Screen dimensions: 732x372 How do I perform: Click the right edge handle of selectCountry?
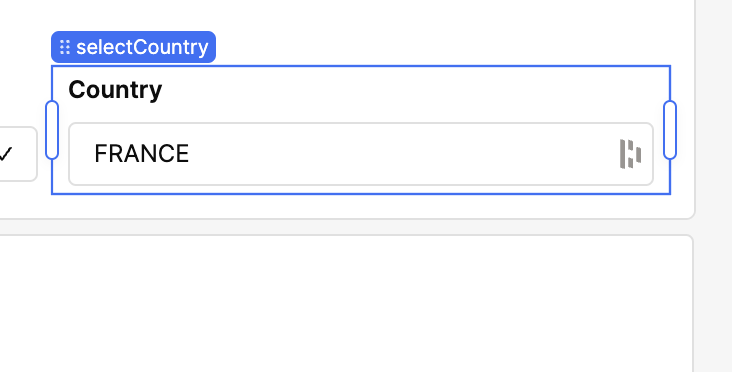(670, 130)
